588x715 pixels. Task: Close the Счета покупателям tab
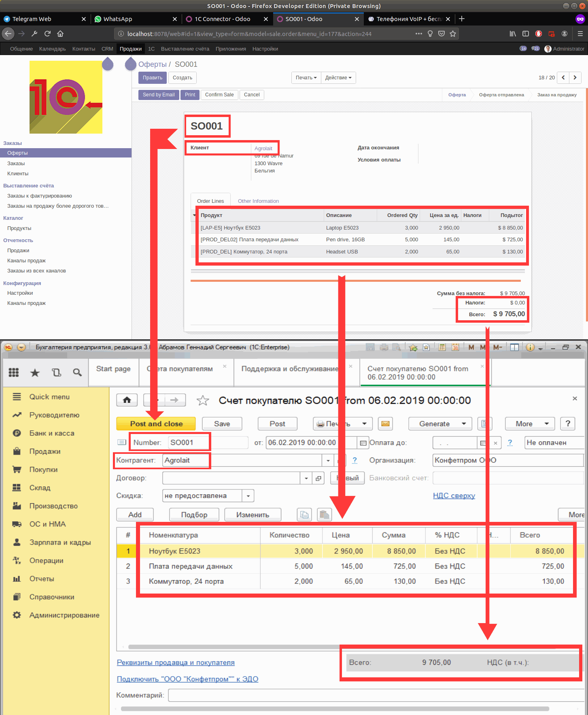[225, 366]
